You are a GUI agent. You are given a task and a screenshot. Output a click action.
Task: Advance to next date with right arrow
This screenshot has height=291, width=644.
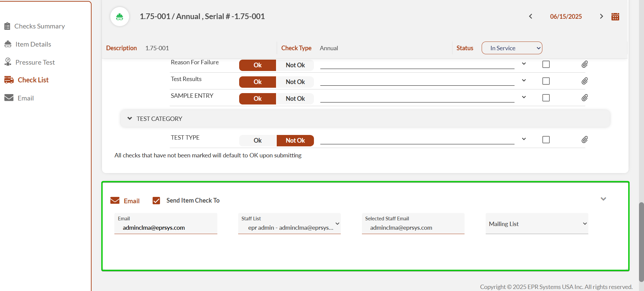(601, 16)
